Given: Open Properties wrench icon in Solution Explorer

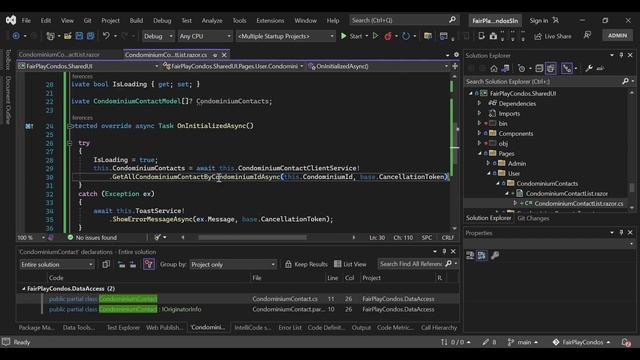Looking at the screenshot, I should [589, 69].
